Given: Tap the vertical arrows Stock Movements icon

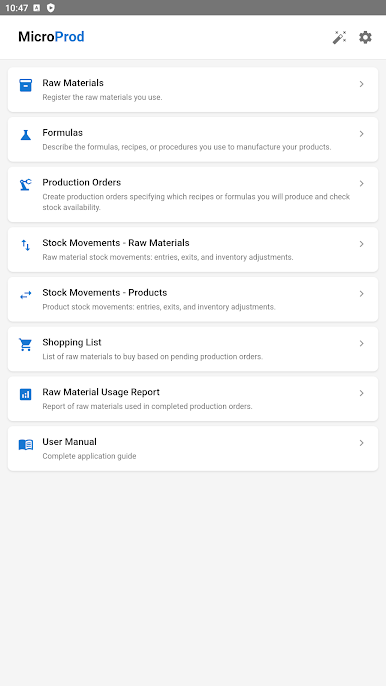Looking at the screenshot, I should tap(26, 245).
